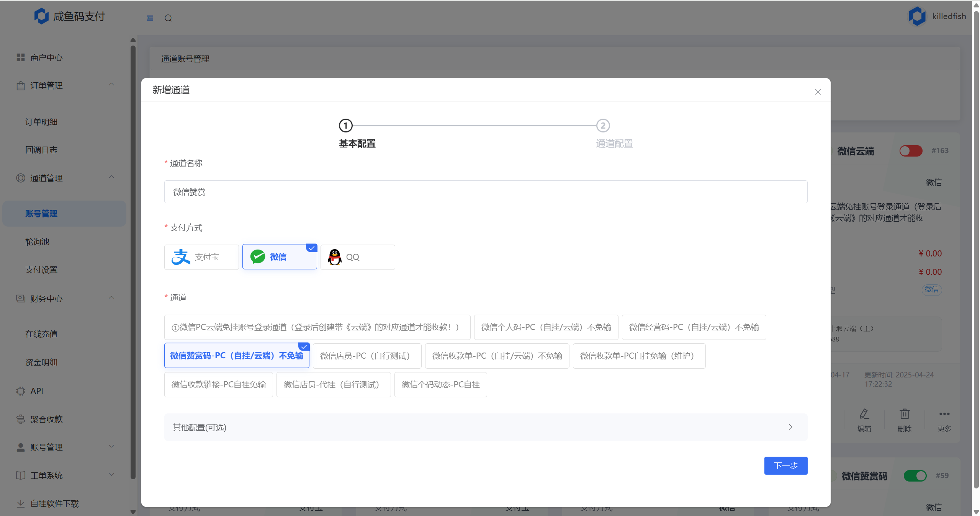Collapse the 订单管理 menu chevron
The image size is (980, 516).
(111, 85)
